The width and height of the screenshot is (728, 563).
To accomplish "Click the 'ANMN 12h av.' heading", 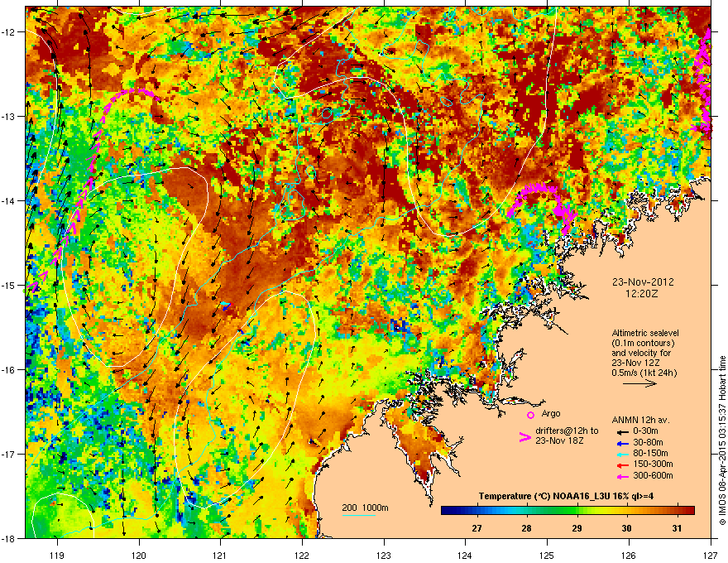I will 640,420.
